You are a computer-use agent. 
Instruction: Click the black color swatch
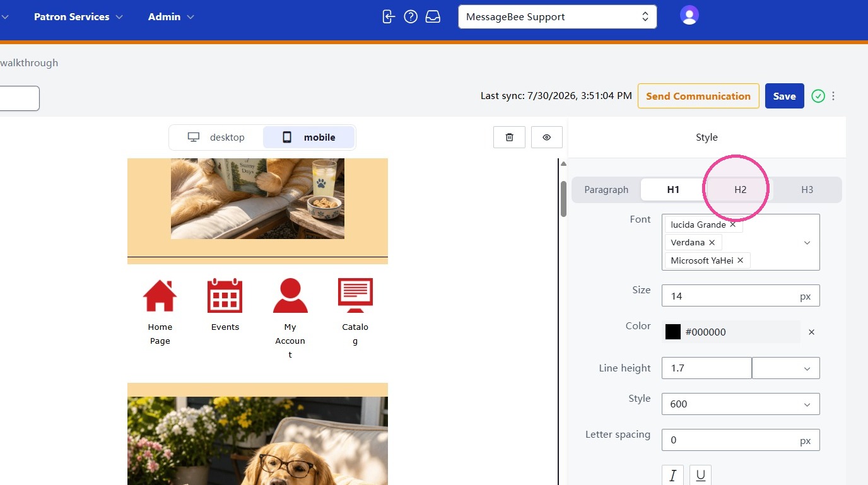coord(673,332)
